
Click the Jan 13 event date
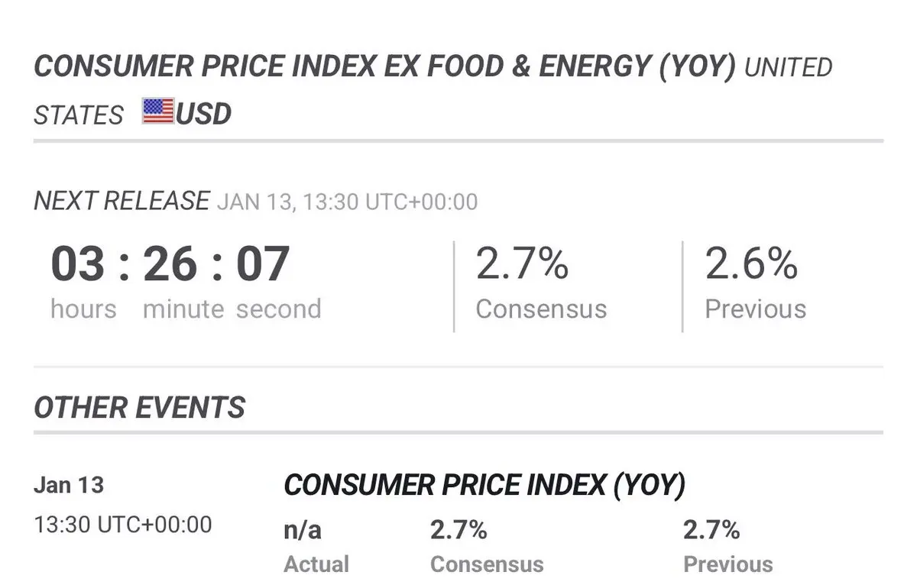click(x=69, y=485)
